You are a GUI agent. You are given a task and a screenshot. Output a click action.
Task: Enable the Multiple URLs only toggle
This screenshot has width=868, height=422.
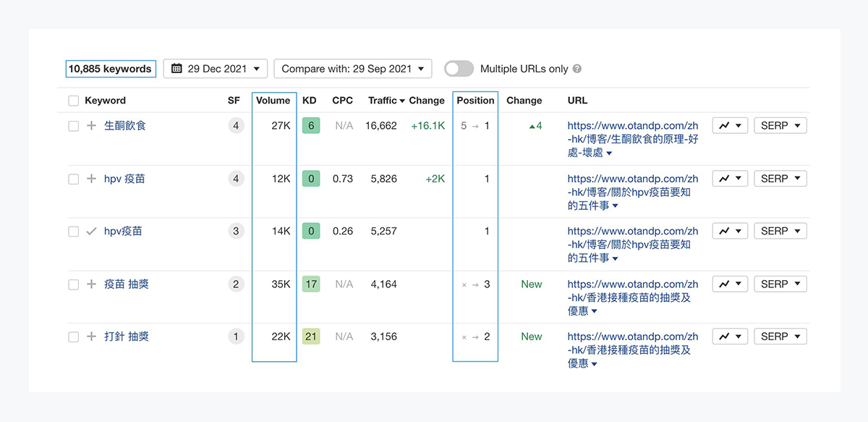point(459,69)
